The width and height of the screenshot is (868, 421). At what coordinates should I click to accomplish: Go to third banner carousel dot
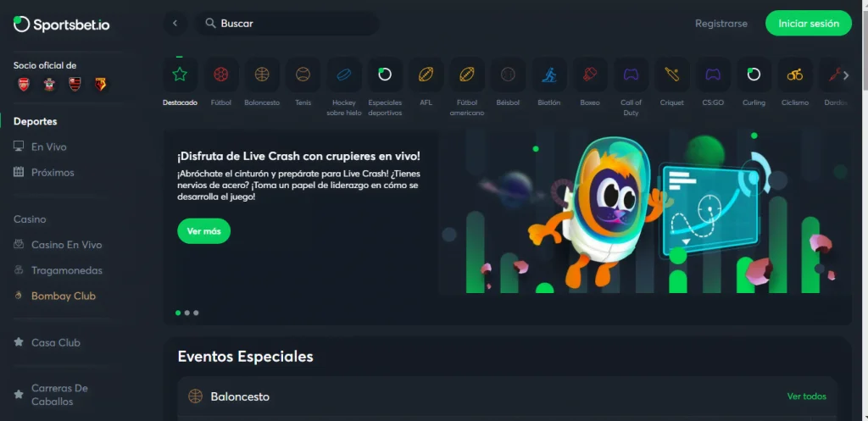196,313
